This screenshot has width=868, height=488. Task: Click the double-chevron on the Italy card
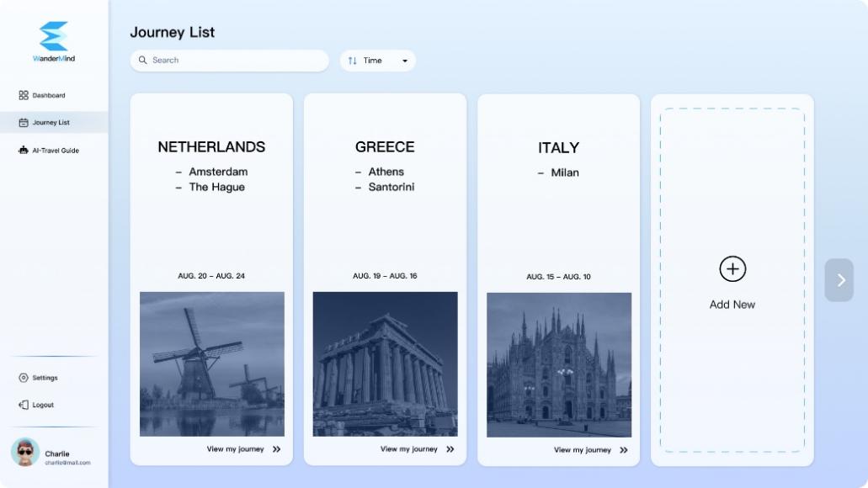[x=624, y=450]
